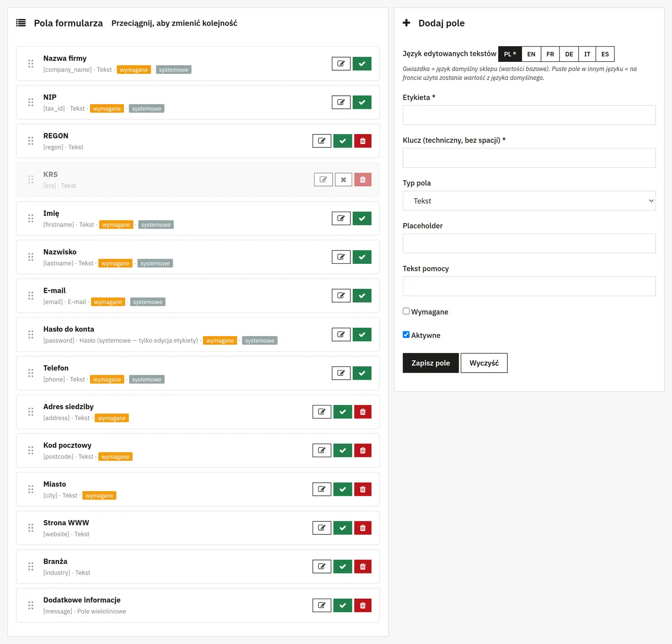Image resolution: width=672 pixels, height=644 pixels.
Task: Select the PL default language tab
Action: point(510,54)
